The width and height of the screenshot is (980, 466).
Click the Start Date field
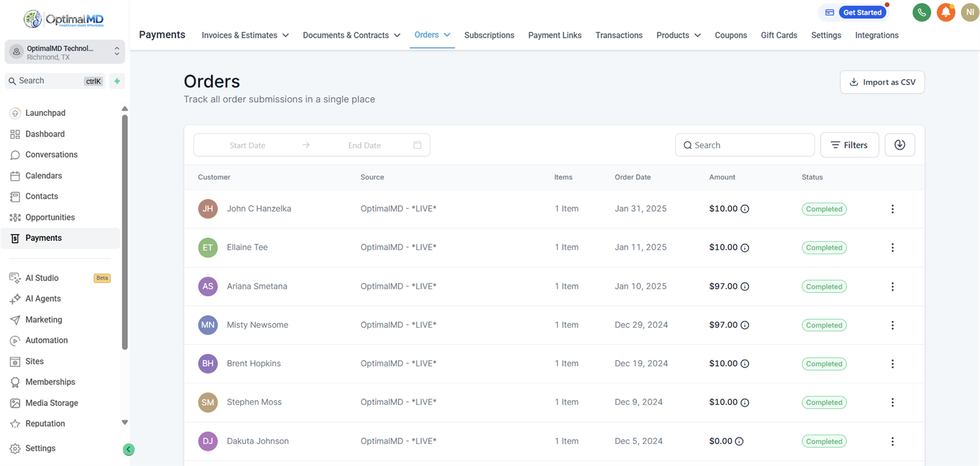(x=247, y=145)
